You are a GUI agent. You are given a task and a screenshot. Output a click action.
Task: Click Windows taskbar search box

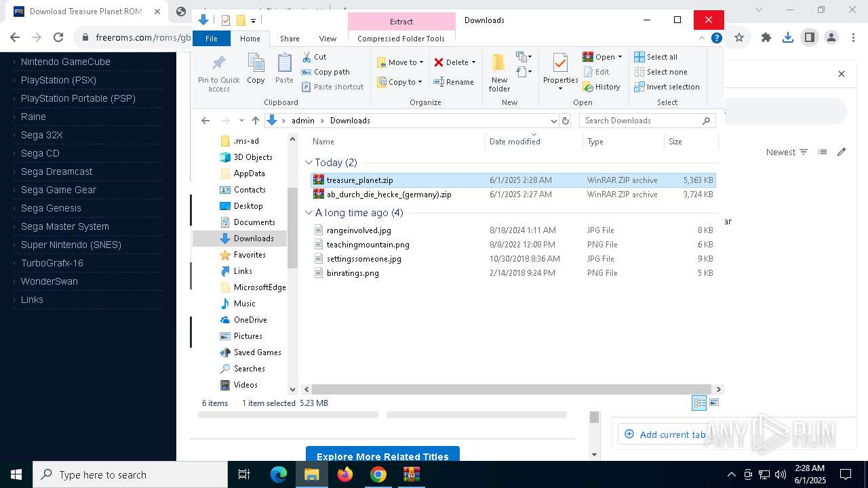click(x=130, y=474)
